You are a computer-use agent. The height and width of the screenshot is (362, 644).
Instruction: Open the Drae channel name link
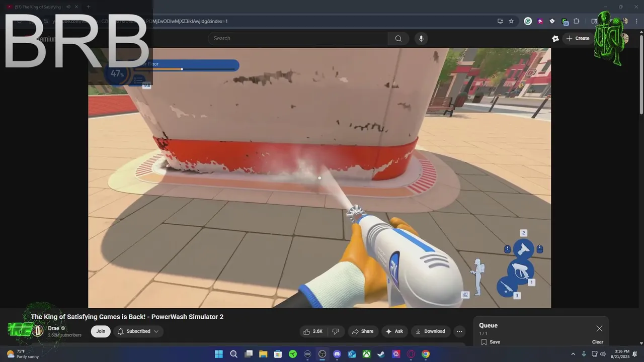(x=53, y=328)
